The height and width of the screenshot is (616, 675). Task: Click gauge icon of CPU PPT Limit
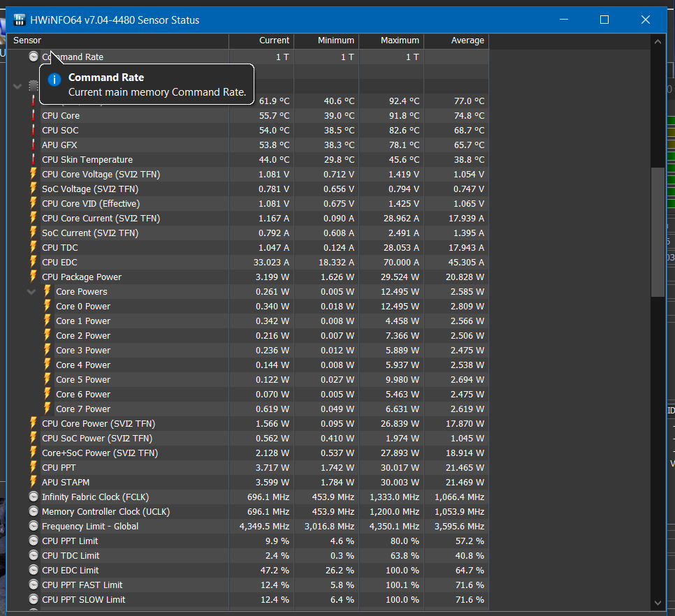(33, 541)
